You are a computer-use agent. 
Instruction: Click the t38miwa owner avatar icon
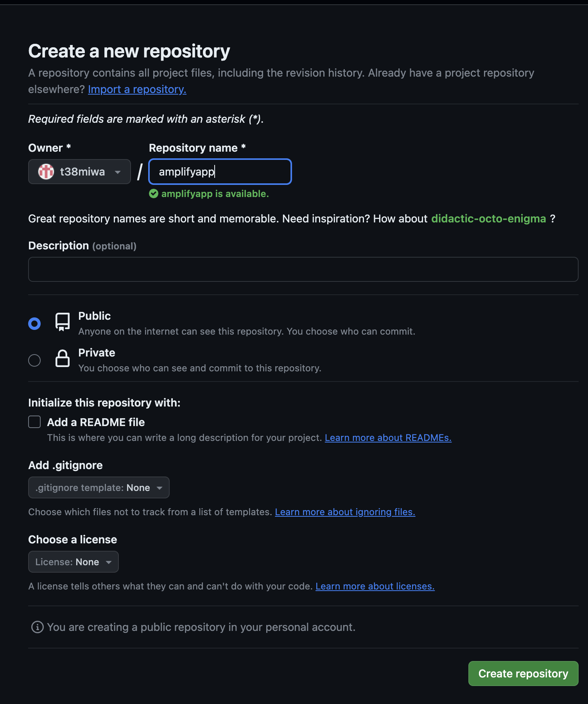pos(46,171)
